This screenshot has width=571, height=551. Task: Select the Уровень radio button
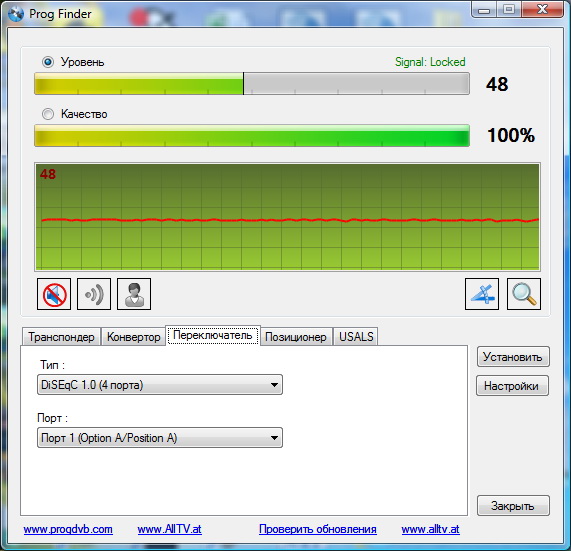point(48,62)
